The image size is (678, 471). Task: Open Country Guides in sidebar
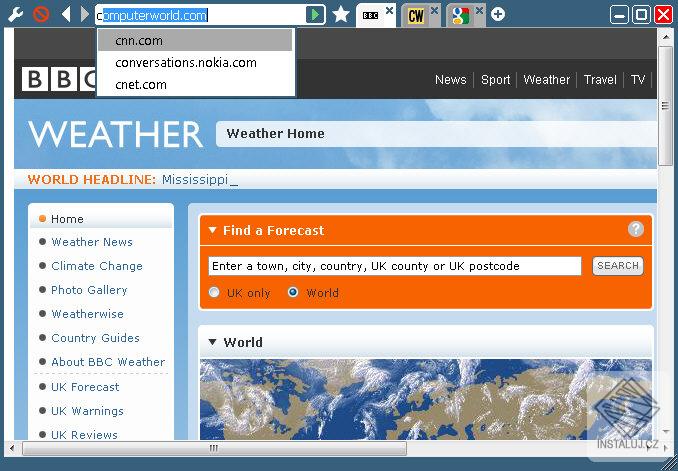coord(95,338)
